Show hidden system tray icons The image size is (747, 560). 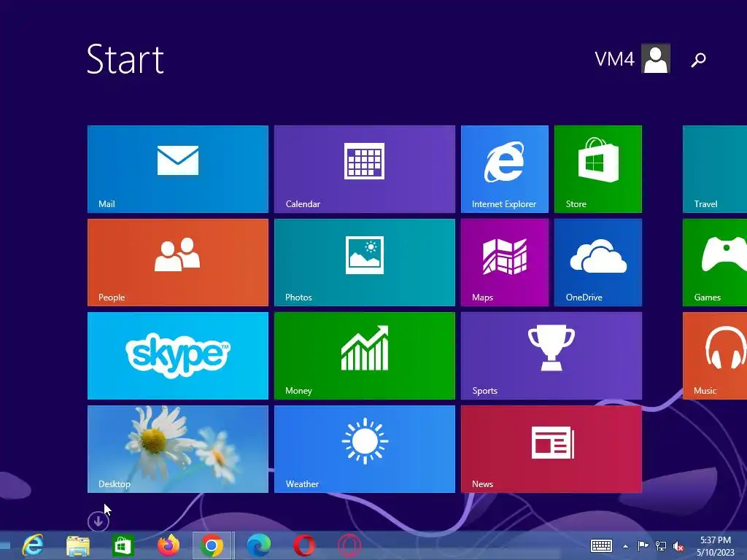point(625,546)
